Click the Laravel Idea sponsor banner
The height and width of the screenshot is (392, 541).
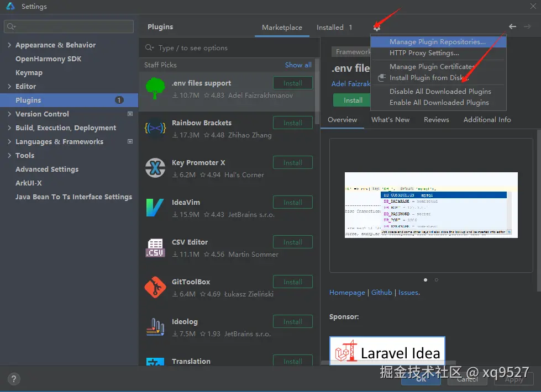coord(387,351)
